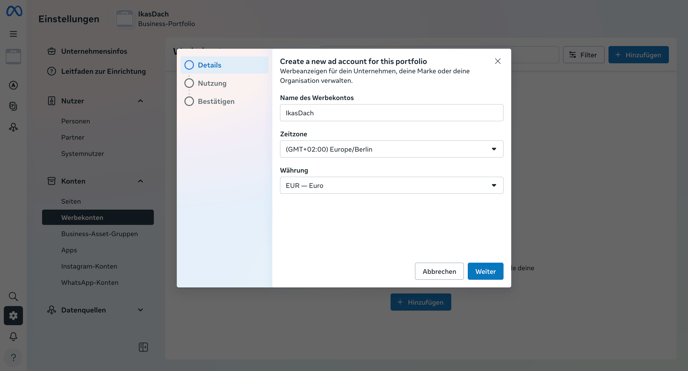The height and width of the screenshot is (371, 688).
Task: Click the Bestätigen step label
Action: (x=216, y=101)
